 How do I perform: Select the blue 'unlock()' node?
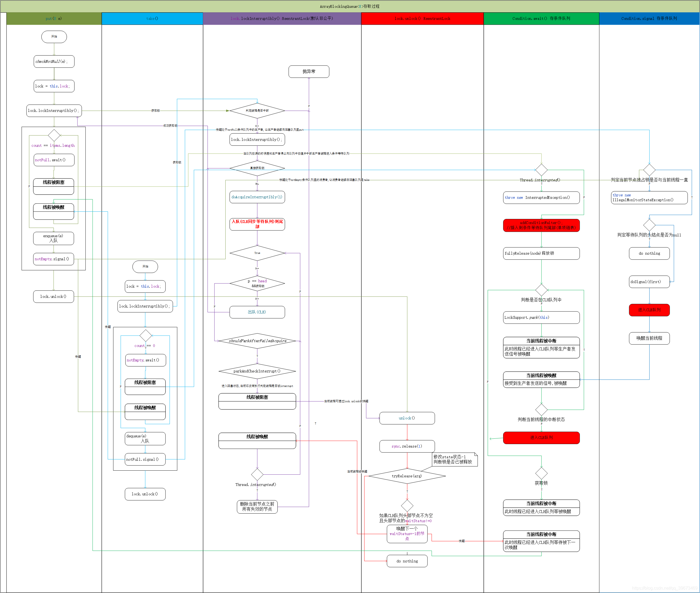coord(407,418)
